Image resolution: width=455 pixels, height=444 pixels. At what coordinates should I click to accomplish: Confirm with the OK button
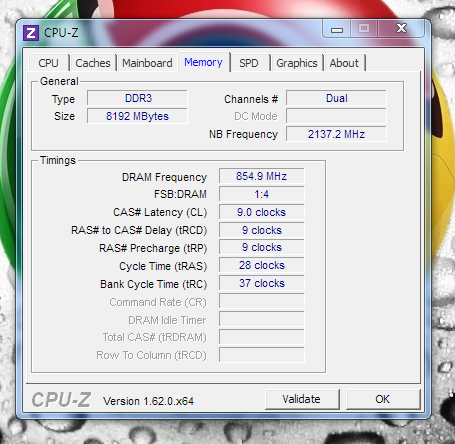383,399
